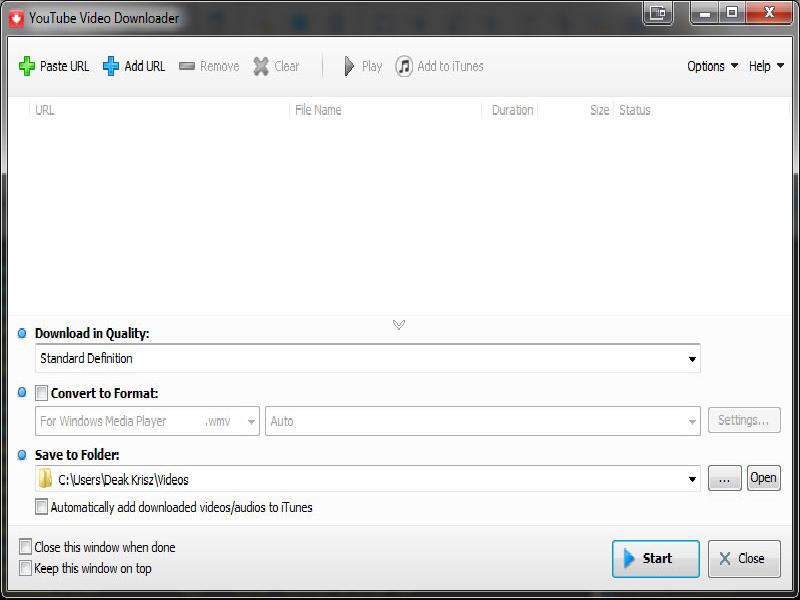
Task: Maximize the YouTube Video Downloader window
Action: click(732, 13)
